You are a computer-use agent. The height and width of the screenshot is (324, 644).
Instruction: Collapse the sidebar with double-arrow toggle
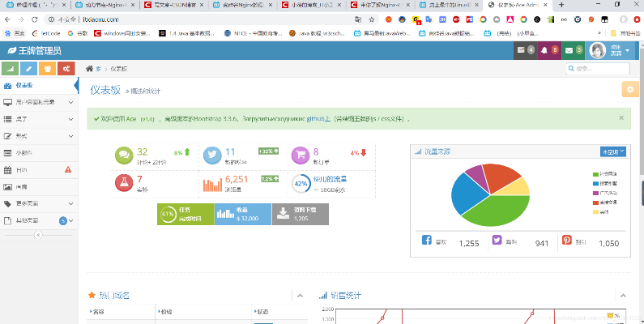click(37, 234)
